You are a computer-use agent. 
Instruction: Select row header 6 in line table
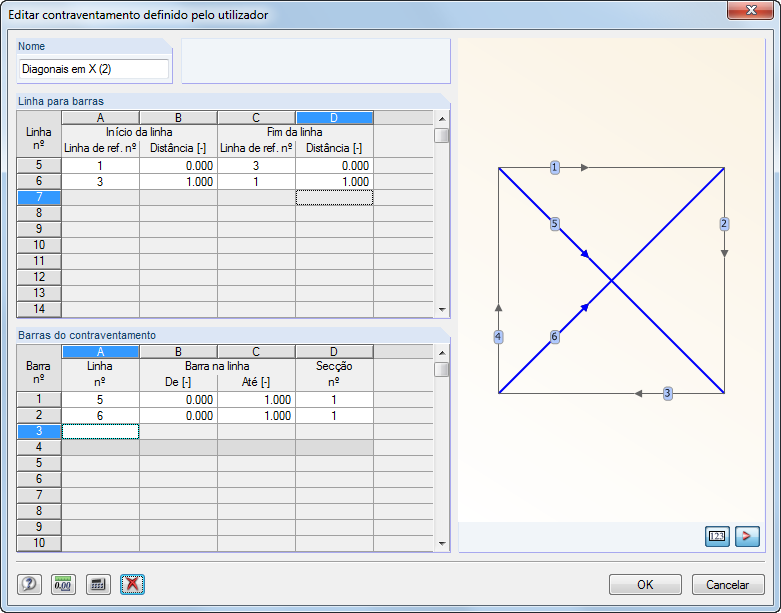[39, 181]
